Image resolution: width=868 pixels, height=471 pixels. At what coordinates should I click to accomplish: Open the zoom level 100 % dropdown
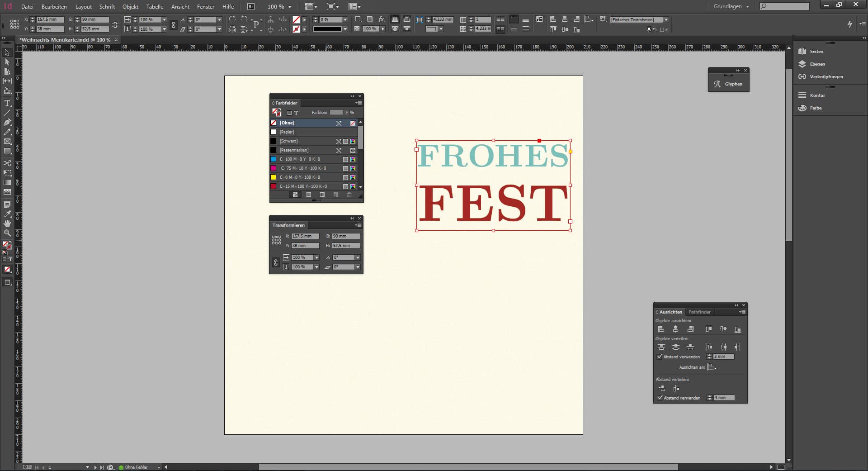(290, 7)
